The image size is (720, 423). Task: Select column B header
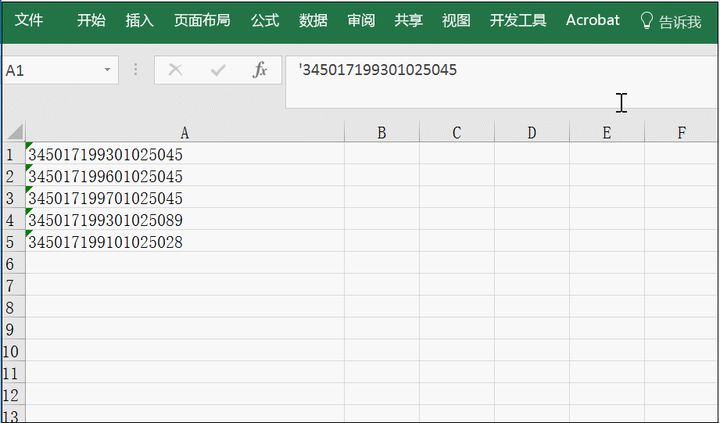tap(381, 132)
